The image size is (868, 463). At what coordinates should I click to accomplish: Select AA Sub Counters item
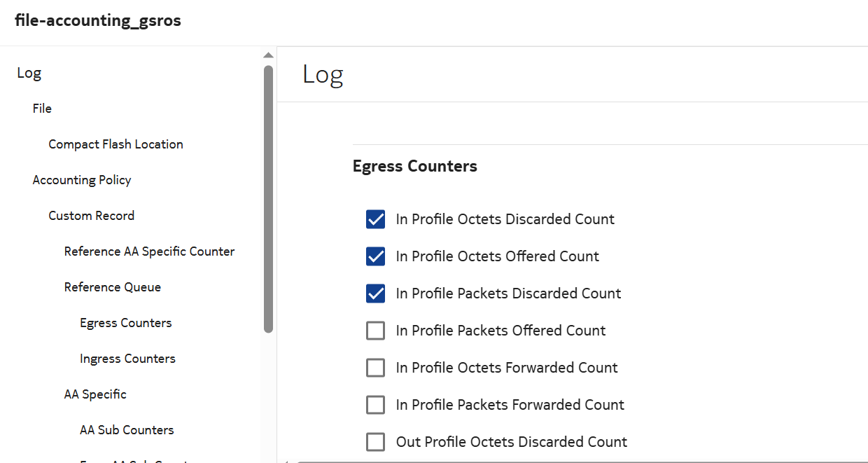tap(127, 430)
